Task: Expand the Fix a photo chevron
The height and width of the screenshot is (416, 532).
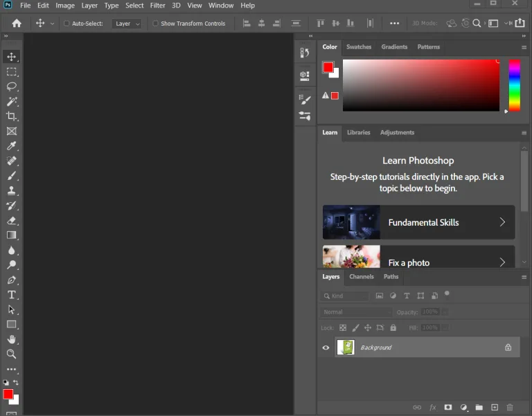Action: pos(502,262)
